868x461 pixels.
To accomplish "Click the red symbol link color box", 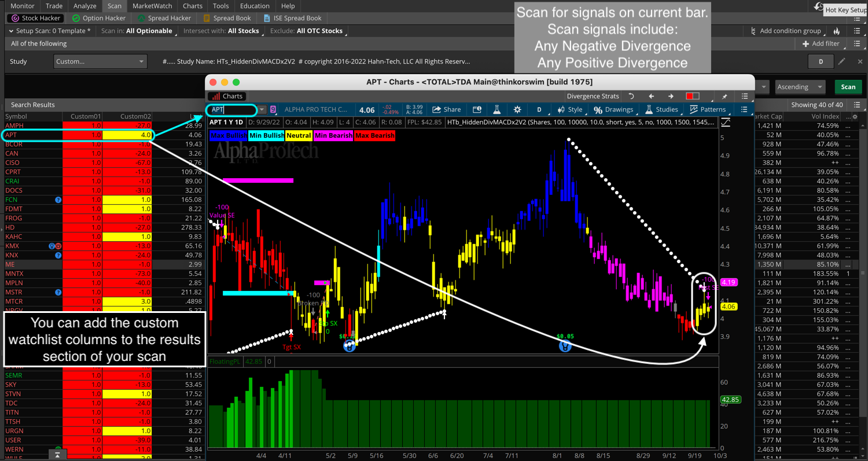I will (692, 96).
